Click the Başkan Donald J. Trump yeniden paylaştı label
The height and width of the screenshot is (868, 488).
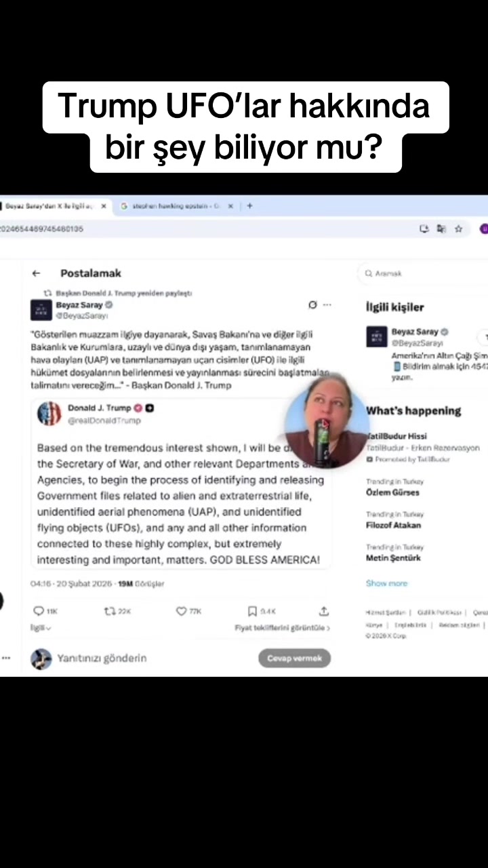124,293
